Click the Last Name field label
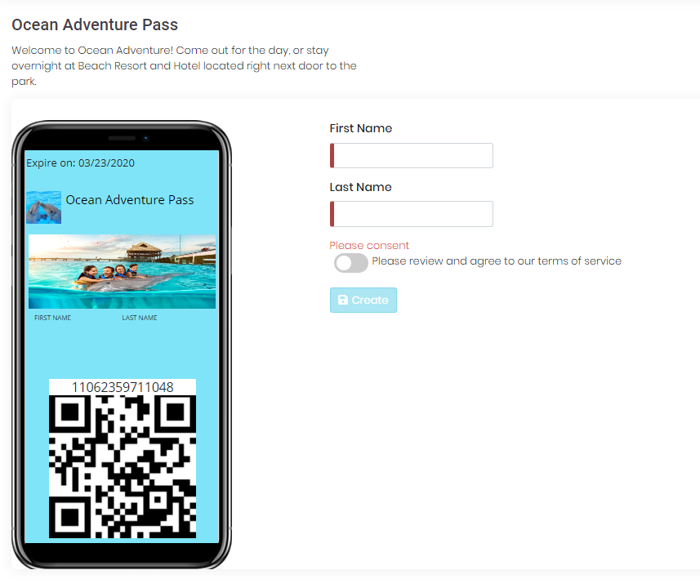This screenshot has width=700, height=588. (x=361, y=187)
